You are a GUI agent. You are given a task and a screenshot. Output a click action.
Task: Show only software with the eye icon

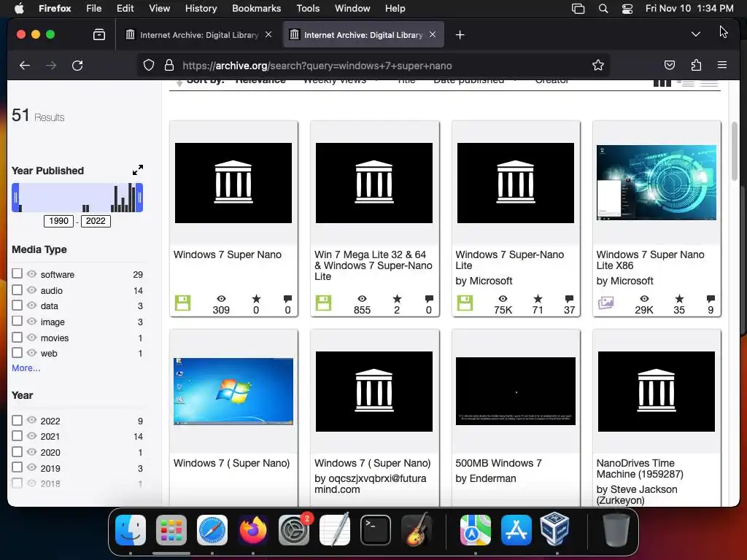coord(32,274)
